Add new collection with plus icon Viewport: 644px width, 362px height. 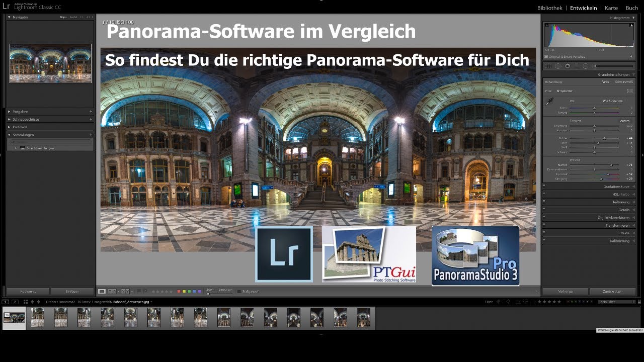tap(91, 135)
